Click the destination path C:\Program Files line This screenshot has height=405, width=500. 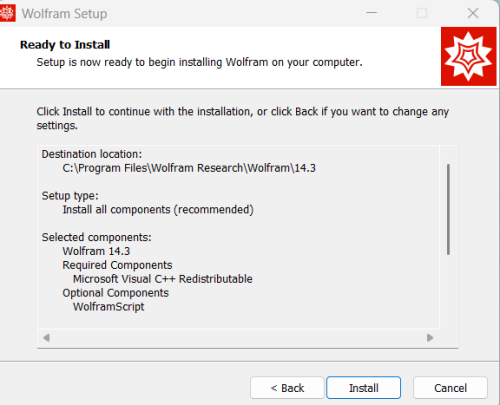point(189,168)
